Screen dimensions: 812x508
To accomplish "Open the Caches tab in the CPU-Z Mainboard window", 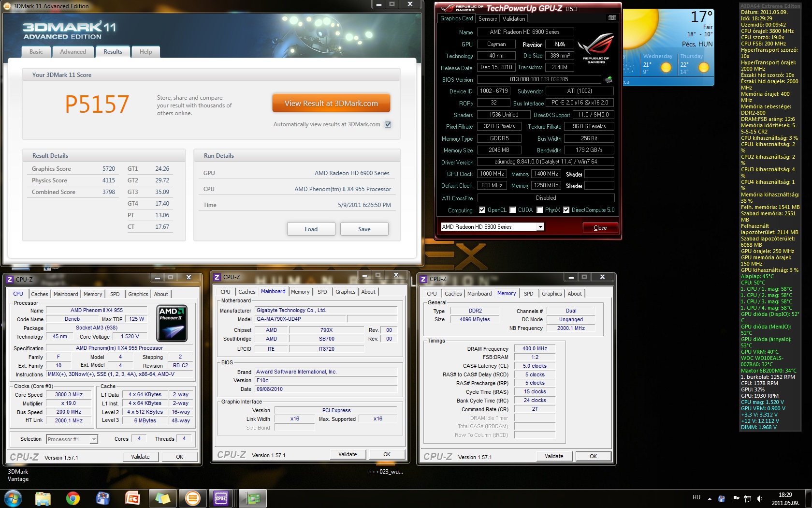I will click(x=247, y=292).
